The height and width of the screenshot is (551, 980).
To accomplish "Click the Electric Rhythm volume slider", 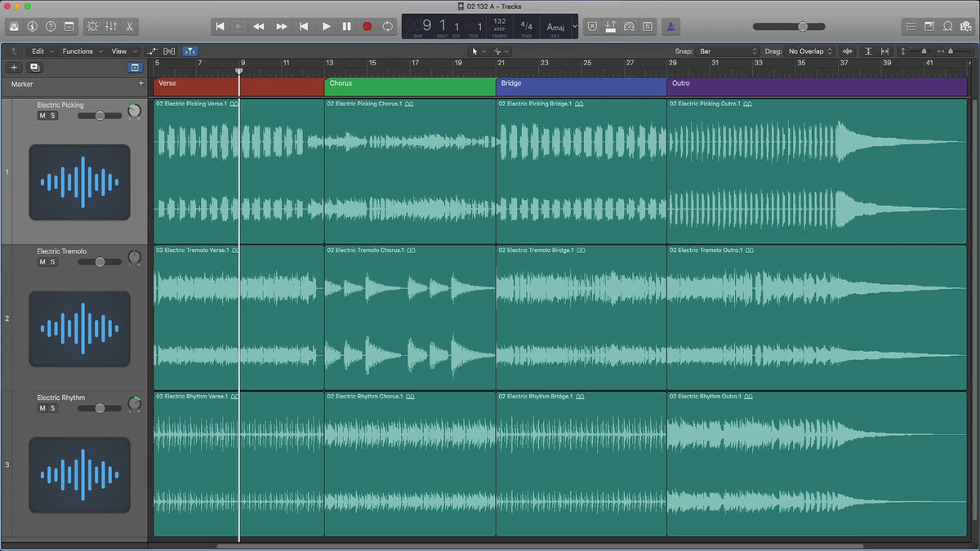I will point(99,408).
